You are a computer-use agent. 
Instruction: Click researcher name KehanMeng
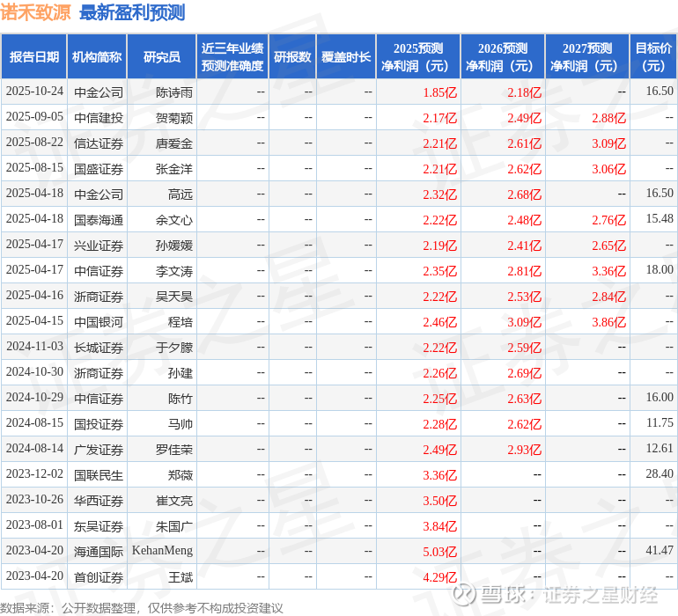click(162, 550)
